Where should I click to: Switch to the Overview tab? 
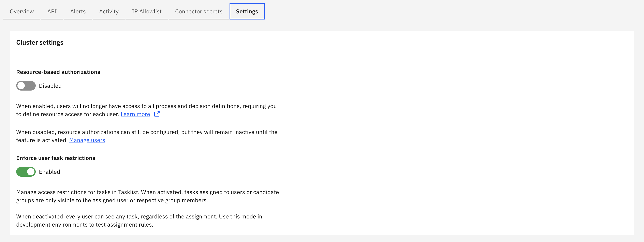(21, 11)
